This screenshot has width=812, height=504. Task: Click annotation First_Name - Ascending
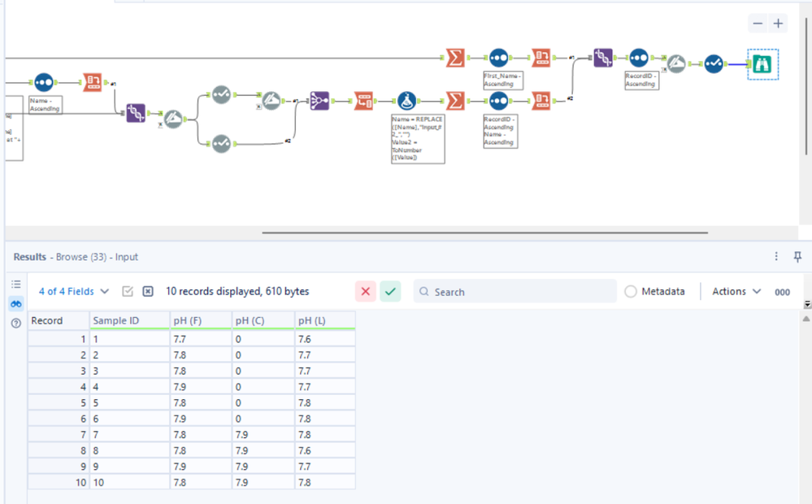(503, 80)
